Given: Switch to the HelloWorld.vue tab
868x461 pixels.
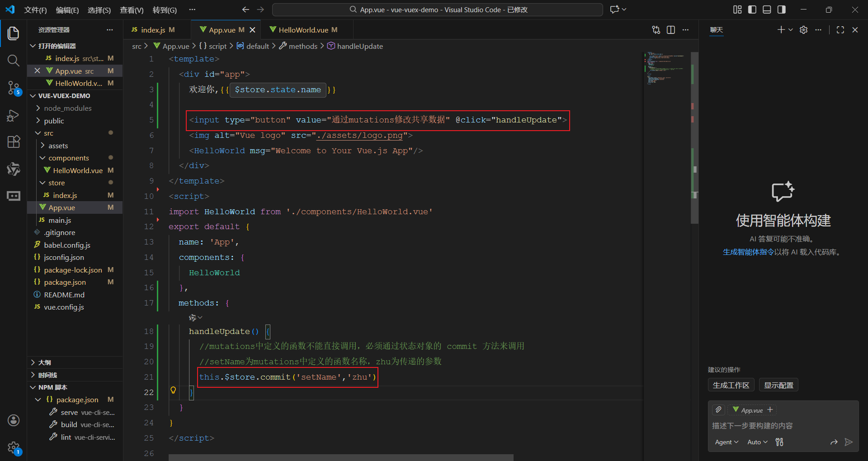Looking at the screenshot, I should [x=303, y=30].
